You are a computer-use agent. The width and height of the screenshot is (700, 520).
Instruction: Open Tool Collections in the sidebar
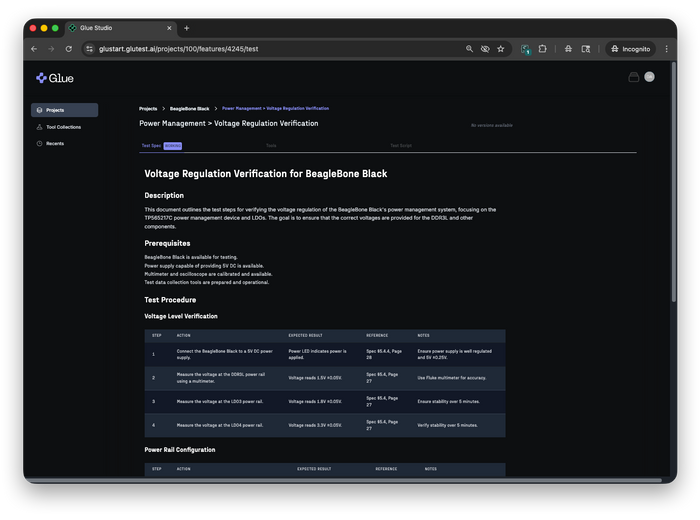click(63, 127)
